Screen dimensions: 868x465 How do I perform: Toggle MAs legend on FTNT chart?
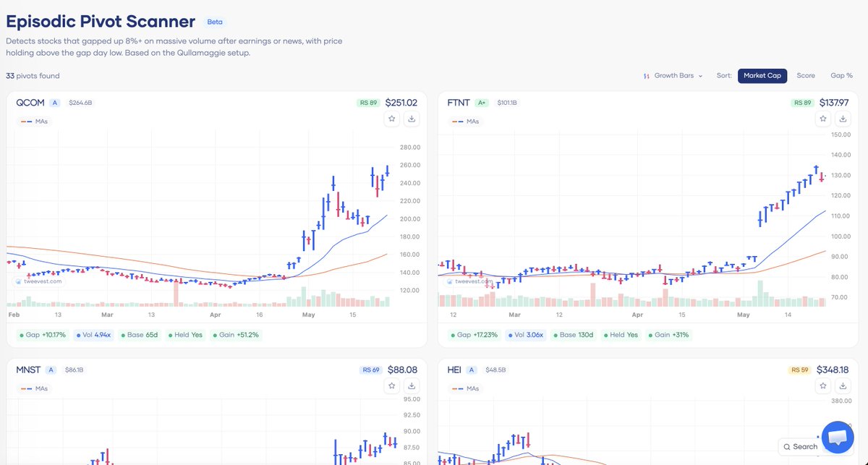[x=465, y=121]
